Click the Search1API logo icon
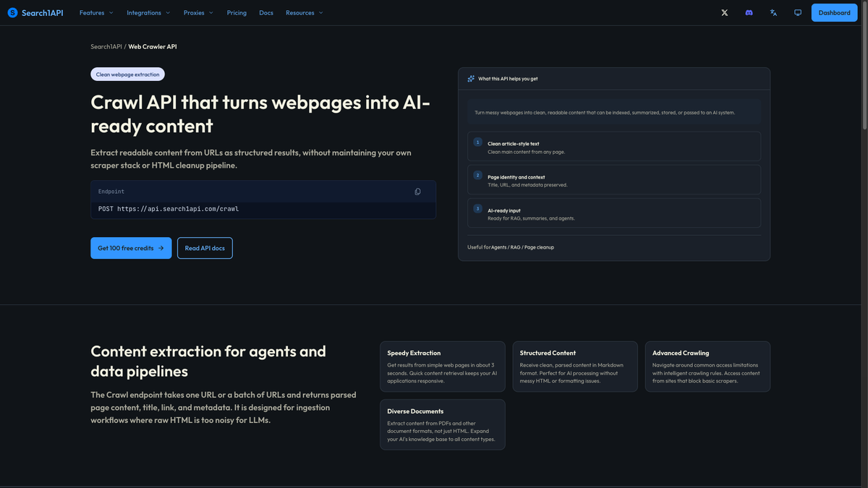 12,12
